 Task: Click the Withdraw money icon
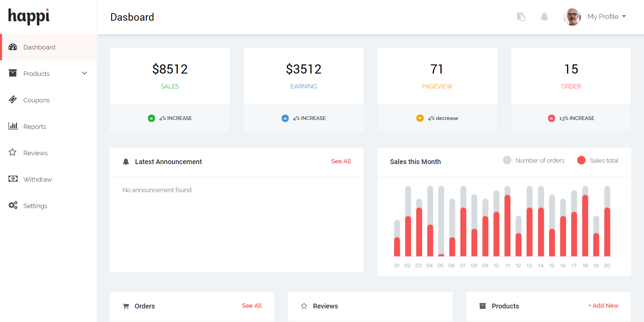pos(13,179)
